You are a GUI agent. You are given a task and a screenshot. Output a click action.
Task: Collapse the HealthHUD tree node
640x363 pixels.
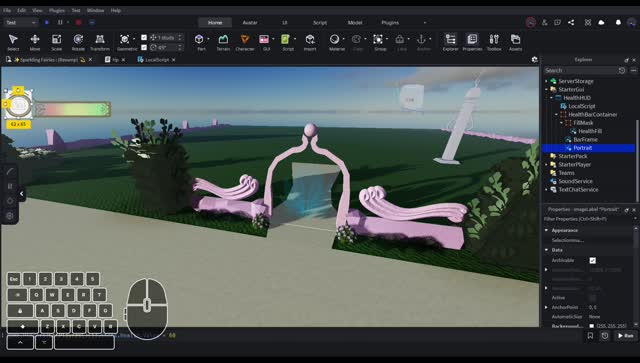(551, 98)
